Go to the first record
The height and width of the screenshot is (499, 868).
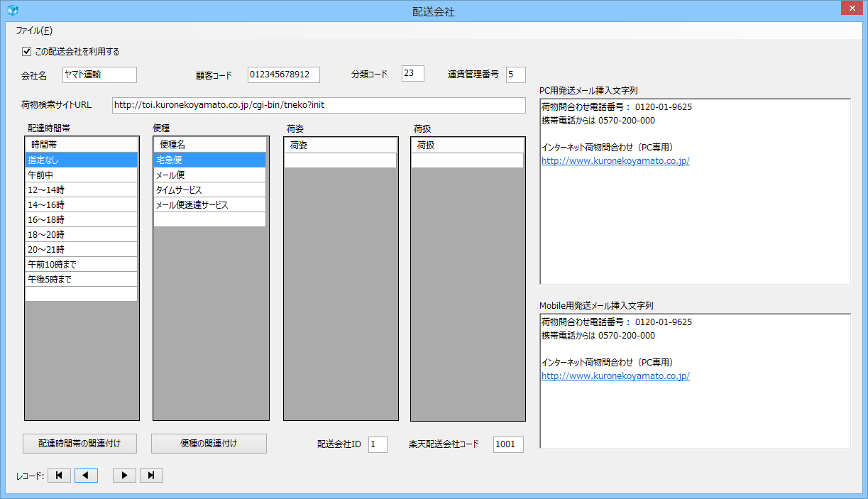pos(60,476)
